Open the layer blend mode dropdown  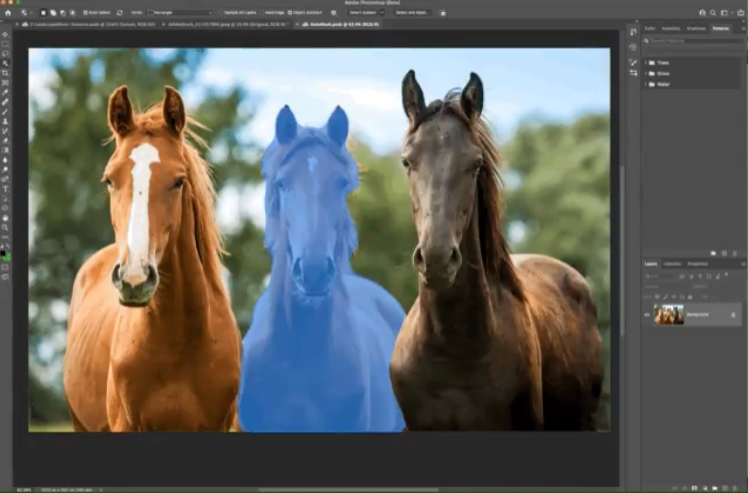[665, 286]
